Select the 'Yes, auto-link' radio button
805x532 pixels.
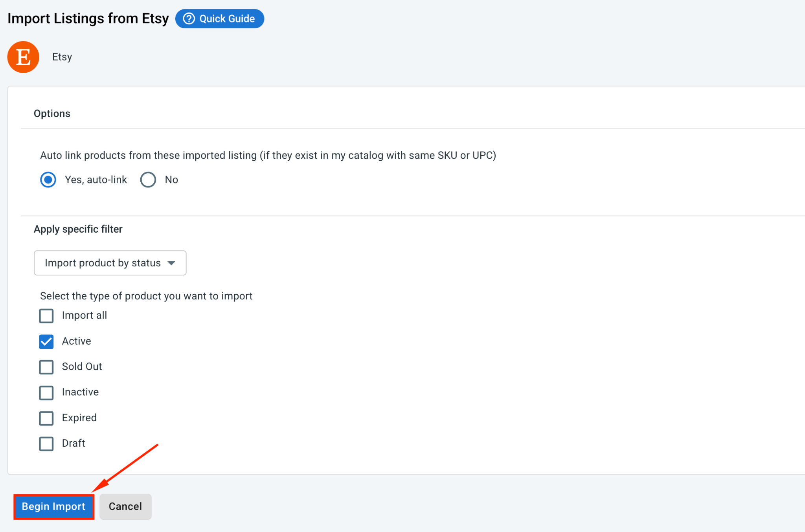coord(48,180)
